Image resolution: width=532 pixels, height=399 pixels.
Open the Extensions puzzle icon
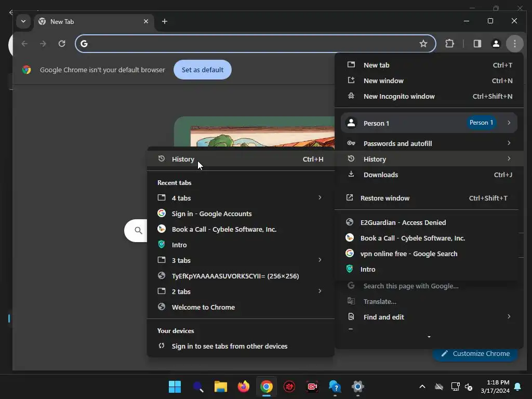(x=449, y=44)
